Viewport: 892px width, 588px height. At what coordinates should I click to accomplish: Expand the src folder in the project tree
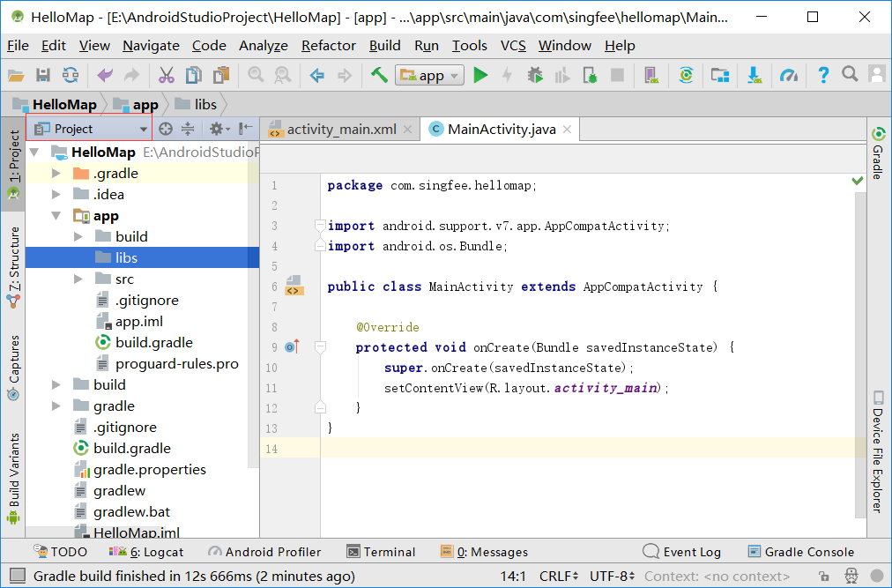tap(78, 279)
